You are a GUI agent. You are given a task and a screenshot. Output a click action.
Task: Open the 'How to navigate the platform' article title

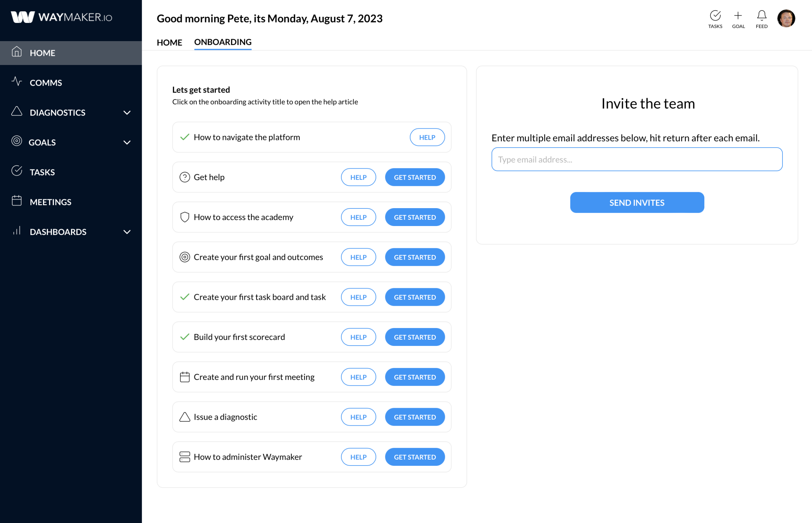tap(247, 137)
